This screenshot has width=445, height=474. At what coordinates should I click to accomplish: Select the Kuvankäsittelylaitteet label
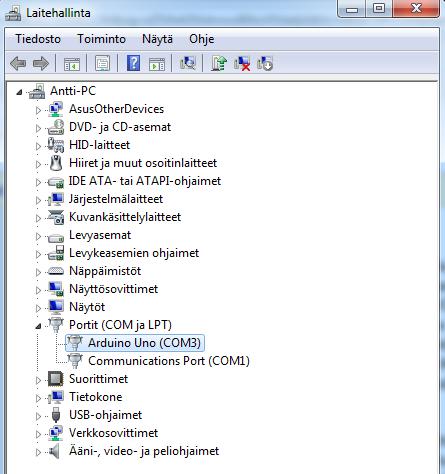(125, 217)
